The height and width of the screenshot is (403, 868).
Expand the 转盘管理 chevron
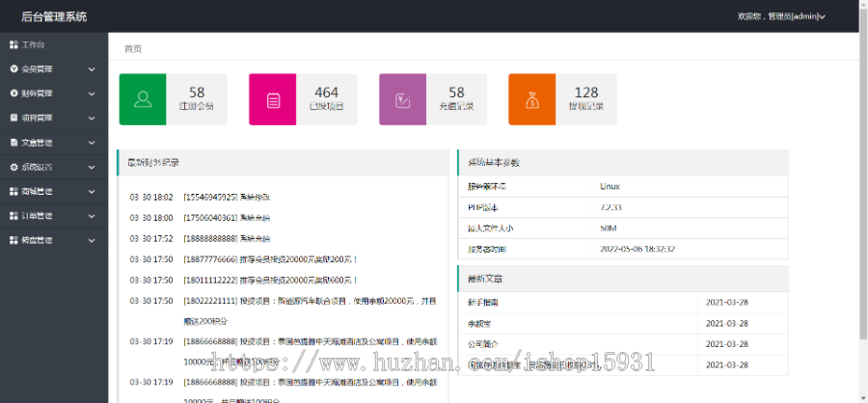point(92,240)
